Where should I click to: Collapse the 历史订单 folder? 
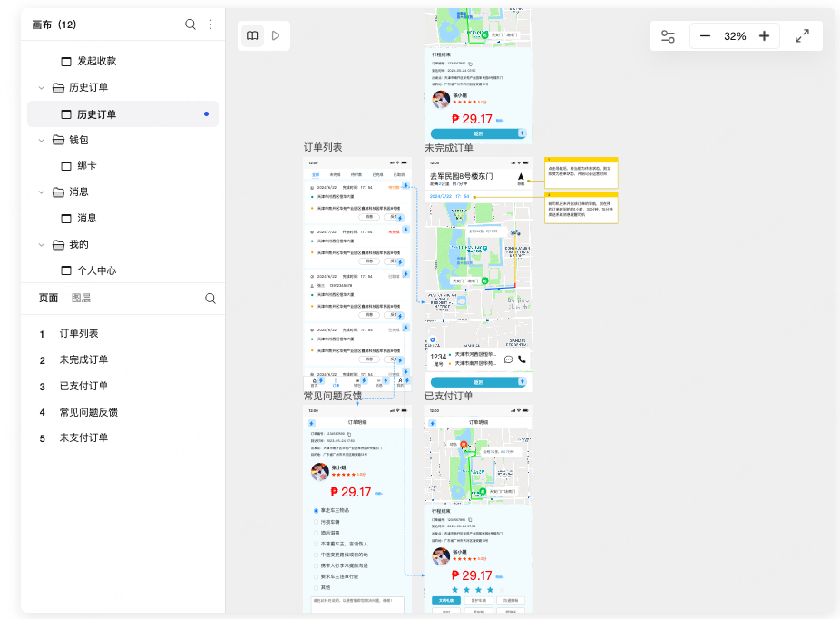41,87
